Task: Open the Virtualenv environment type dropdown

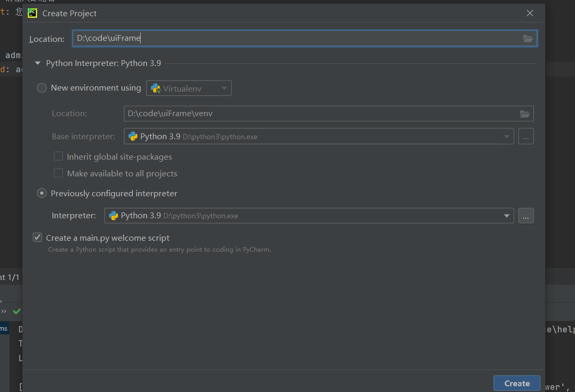Action: 189,88
